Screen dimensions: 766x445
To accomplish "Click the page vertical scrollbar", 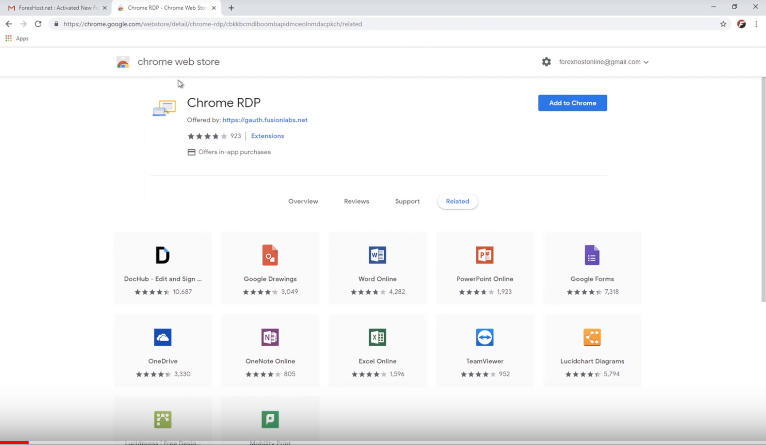I will [764, 190].
